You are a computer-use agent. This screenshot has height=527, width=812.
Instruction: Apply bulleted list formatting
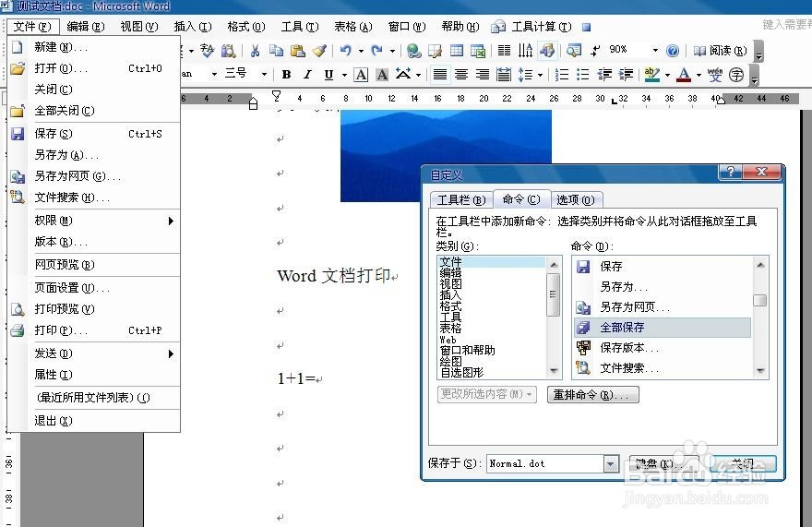pos(583,75)
